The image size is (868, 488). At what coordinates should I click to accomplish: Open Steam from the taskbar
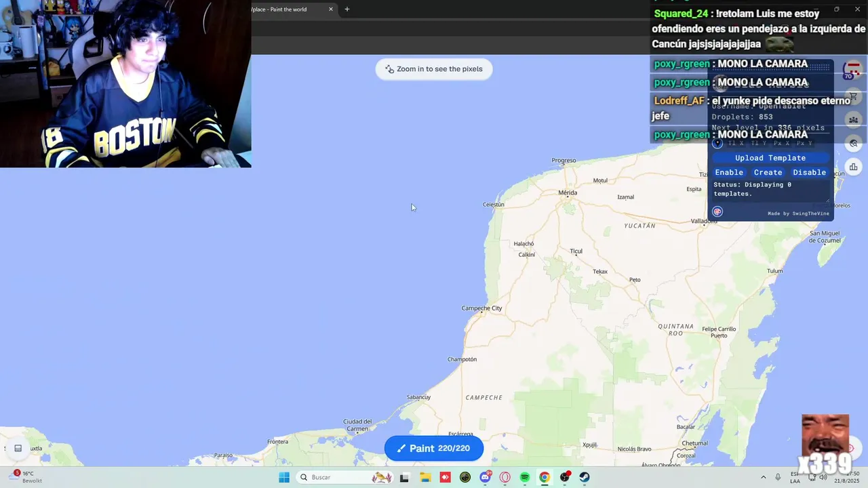point(584,477)
